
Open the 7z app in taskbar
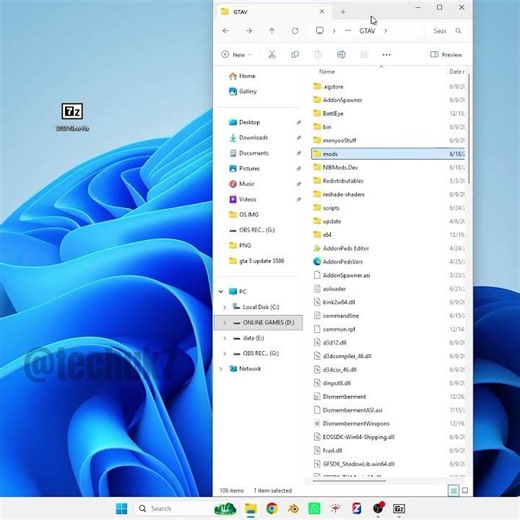(399, 509)
